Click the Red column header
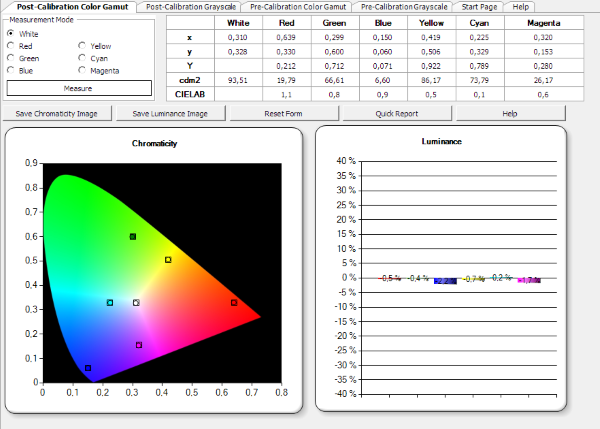This screenshot has width=600, height=429. point(287,23)
